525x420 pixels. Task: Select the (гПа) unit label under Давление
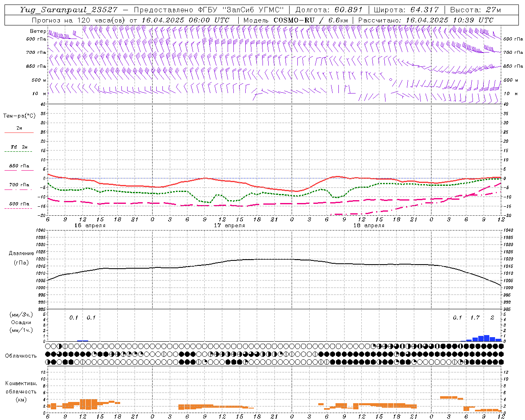pyautogui.click(x=21, y=262)
